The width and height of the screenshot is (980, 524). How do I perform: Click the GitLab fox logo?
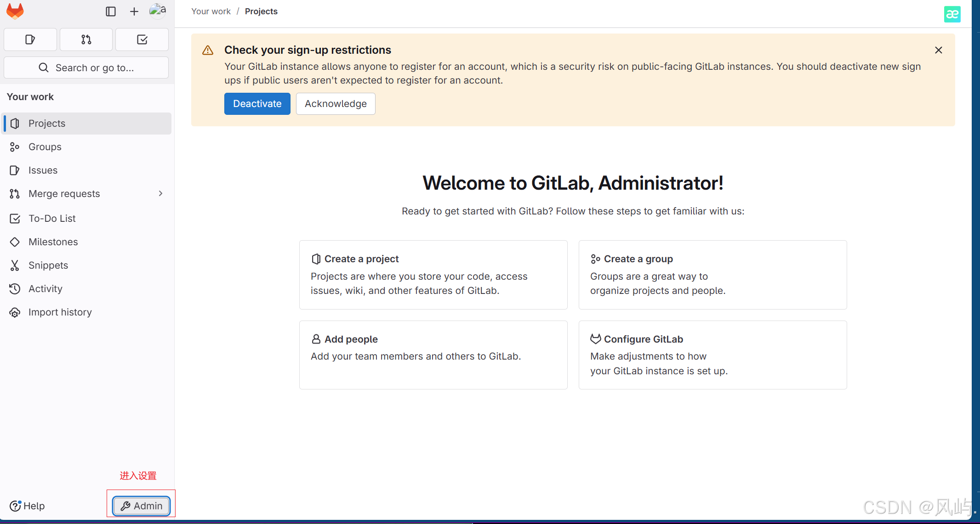pos(15,11)
